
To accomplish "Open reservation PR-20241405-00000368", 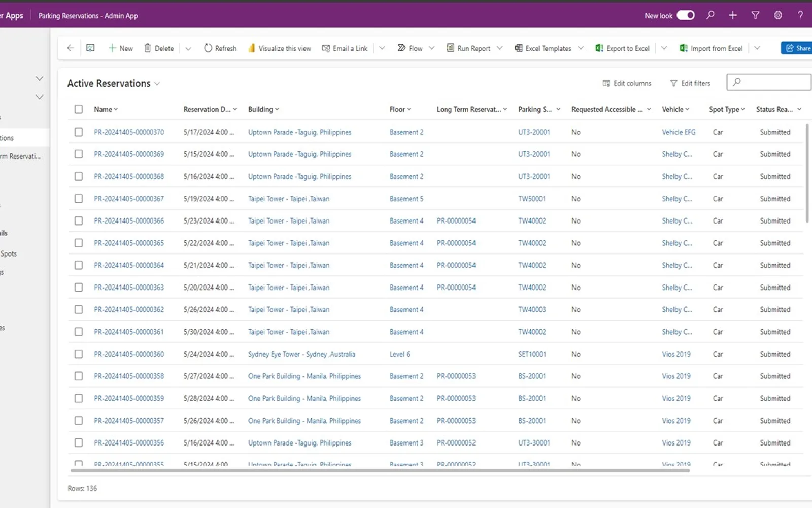I will [129, 176].
